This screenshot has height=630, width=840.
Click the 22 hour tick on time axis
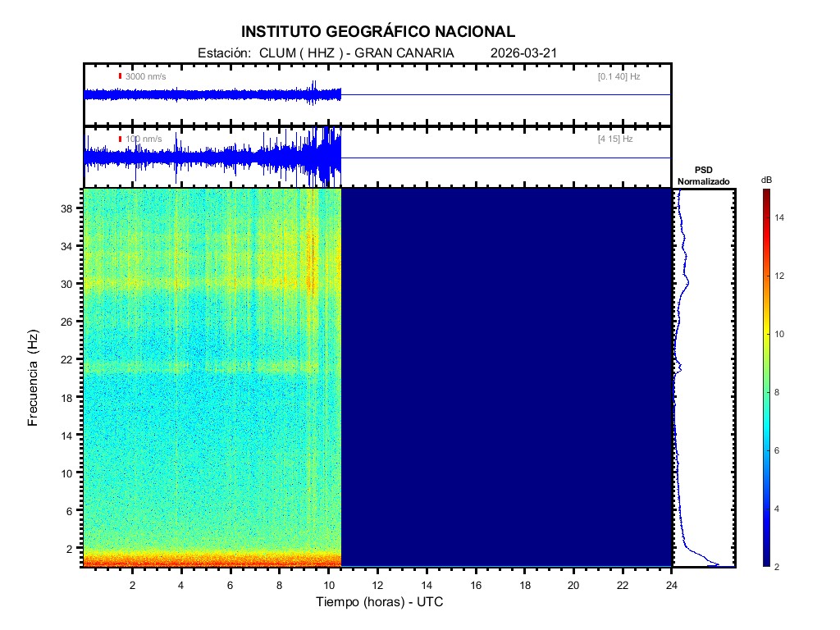623,585
